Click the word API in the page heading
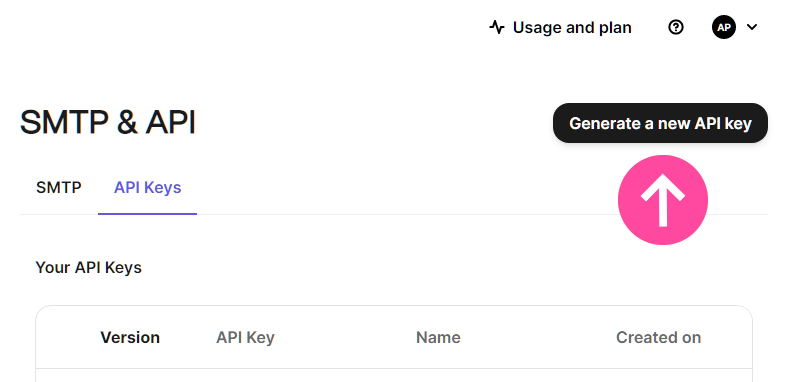The width and height of the screenshot is (788, 382). (170, 123)
